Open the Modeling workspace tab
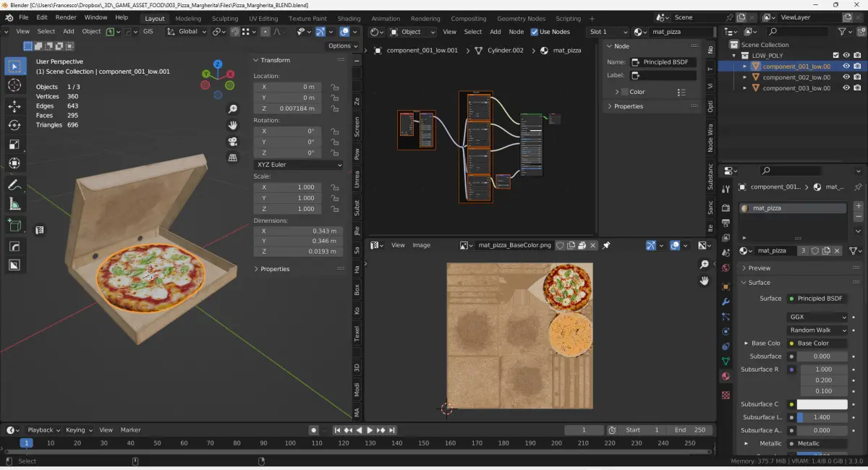The height and width of the screenshot is (470, 868). point(188,18)
